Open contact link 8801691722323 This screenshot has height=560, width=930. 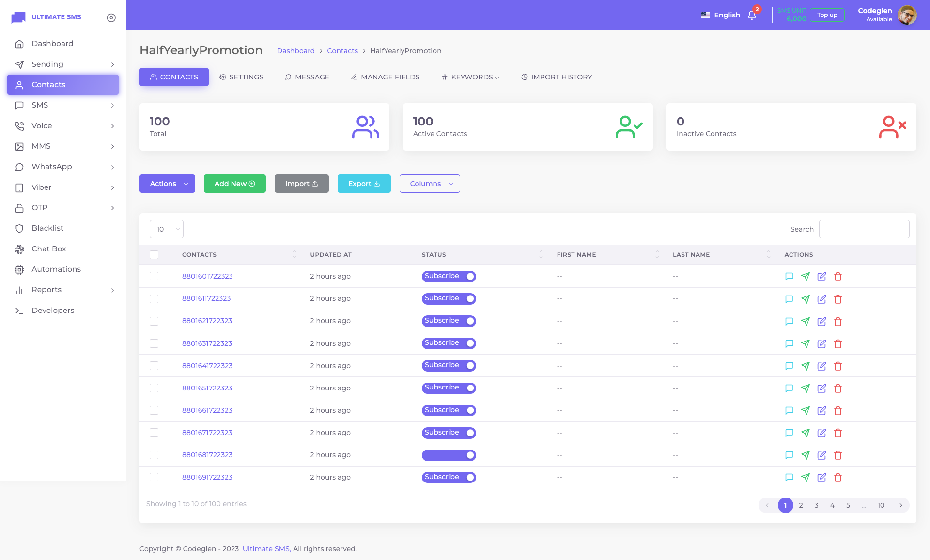point(207,477)
